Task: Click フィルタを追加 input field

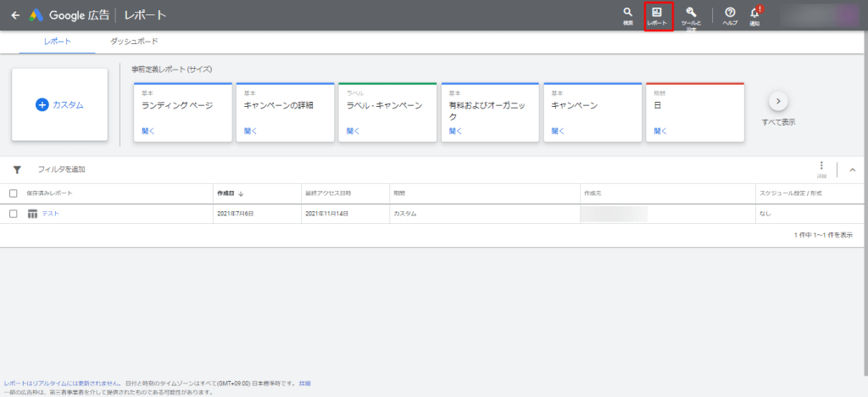Action: point(61,170)
